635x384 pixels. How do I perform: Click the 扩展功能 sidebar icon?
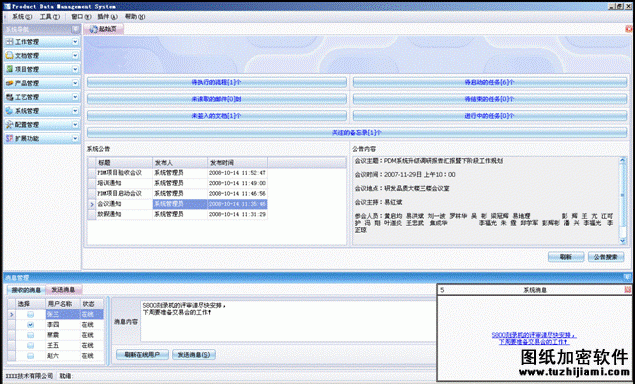(x=10, y=139)
